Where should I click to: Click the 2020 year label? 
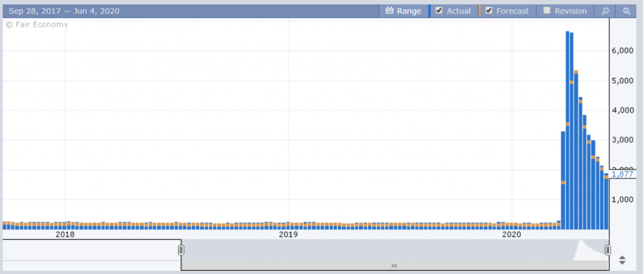click(512, 235)
